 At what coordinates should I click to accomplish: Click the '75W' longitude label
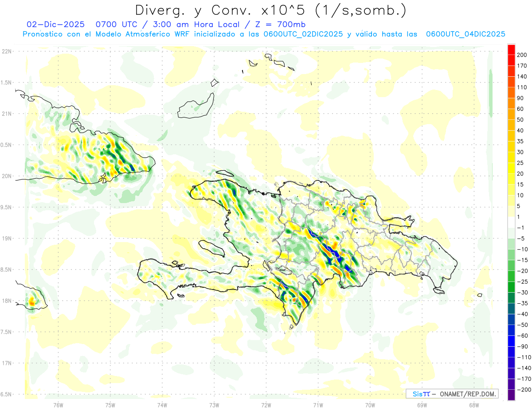(x=110, y=405)
